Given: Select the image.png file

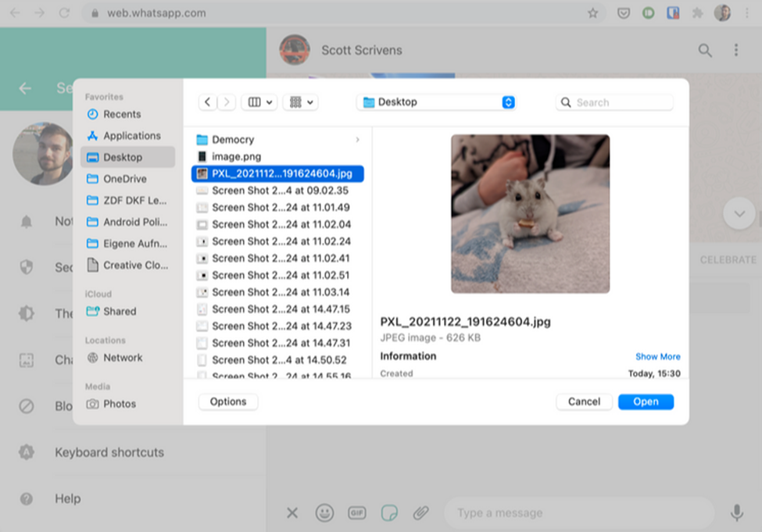Looking at the screenshot, I should click(x=277, y=156).
